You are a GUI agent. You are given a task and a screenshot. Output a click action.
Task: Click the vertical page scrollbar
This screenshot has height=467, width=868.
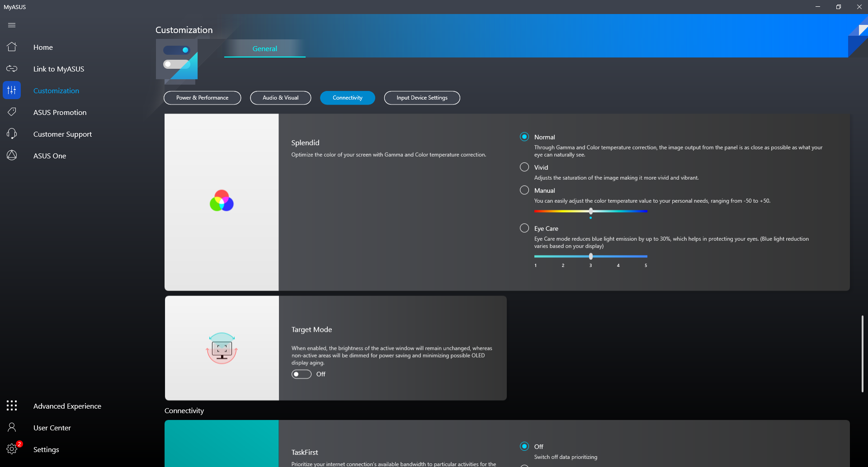pyautogui.click(x=863, y=353)
